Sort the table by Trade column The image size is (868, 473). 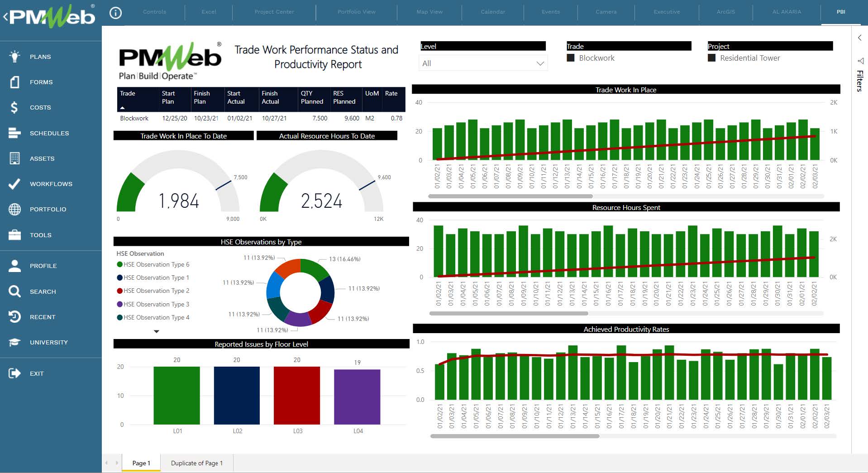pyautogui.click(x=138, y=99)
